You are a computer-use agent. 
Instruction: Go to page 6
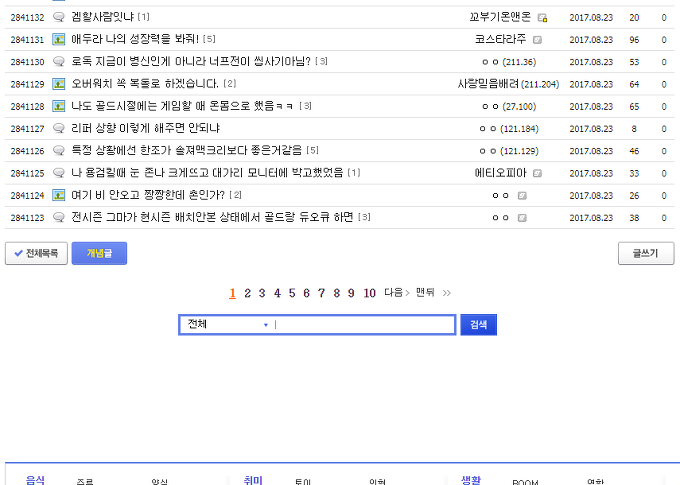(x=307, y=293)
